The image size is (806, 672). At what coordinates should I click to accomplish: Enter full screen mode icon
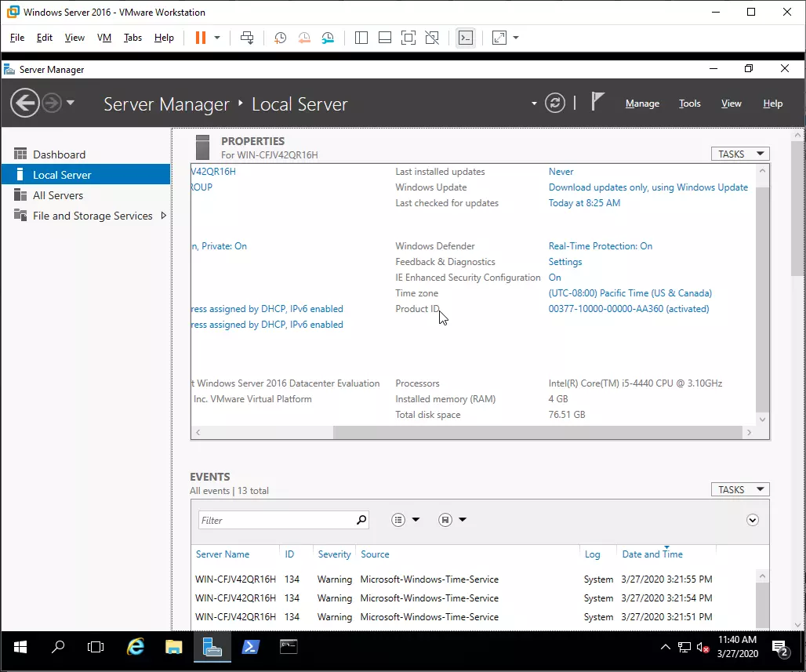tap(408, 38)
